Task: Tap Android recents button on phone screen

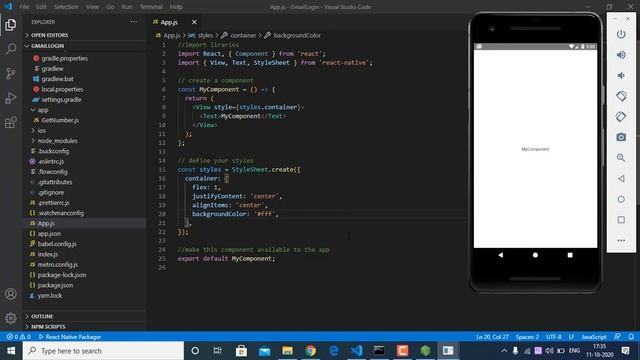Action: tap(570, 255)
